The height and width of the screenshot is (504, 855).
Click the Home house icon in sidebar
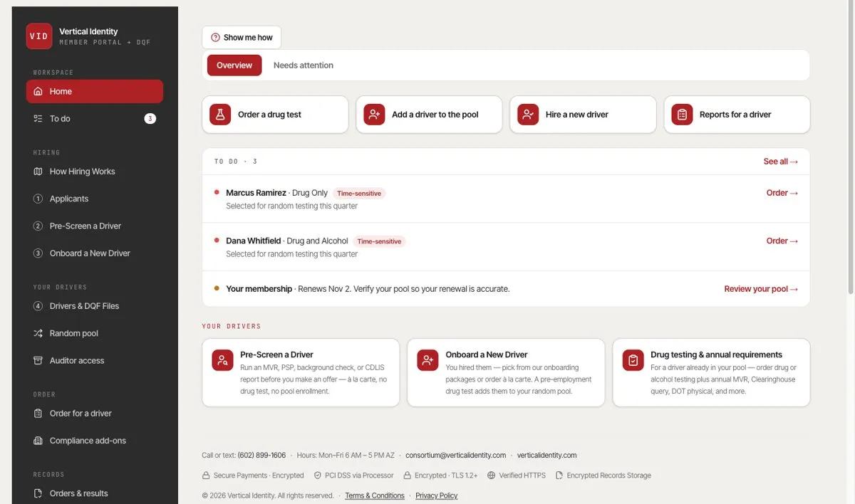point(38,91)
